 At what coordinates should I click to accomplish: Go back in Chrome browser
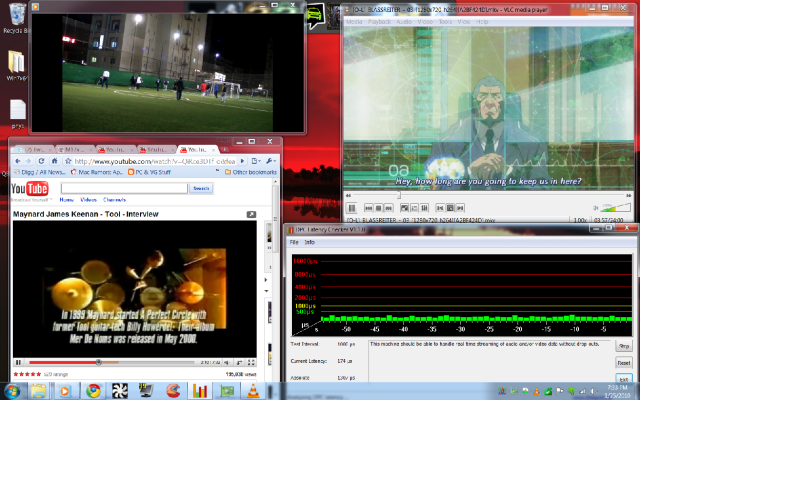(x=18, y=161)
